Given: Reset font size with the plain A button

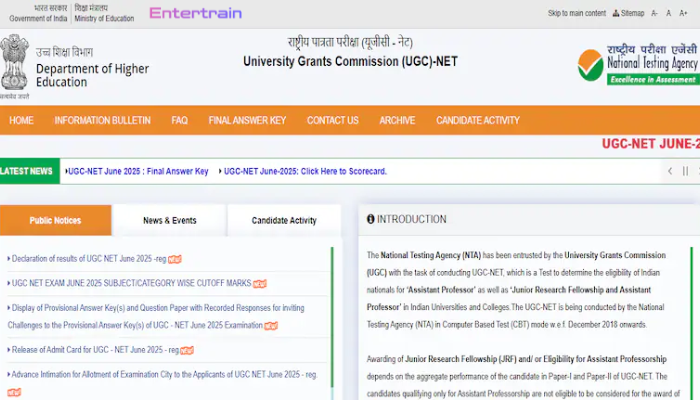Looking at the screenshot, I should tap(668, 13).
